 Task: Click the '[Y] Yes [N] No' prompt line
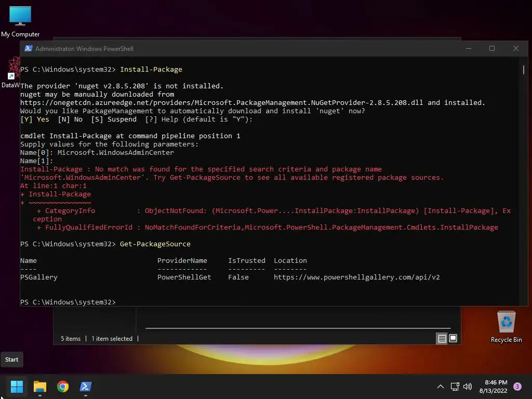[136, 119]
